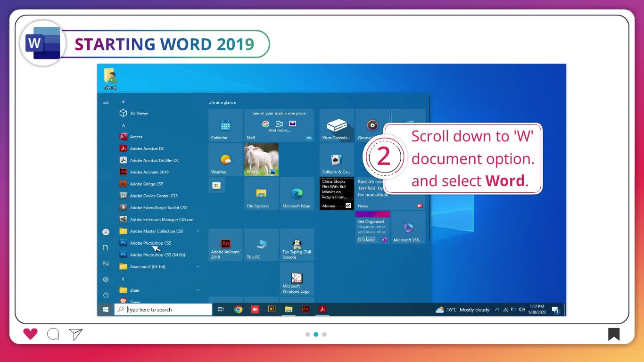Screen dimensions: 644x362
Task: Open Google Chrome from the taskbar
Action: point(238,310)
